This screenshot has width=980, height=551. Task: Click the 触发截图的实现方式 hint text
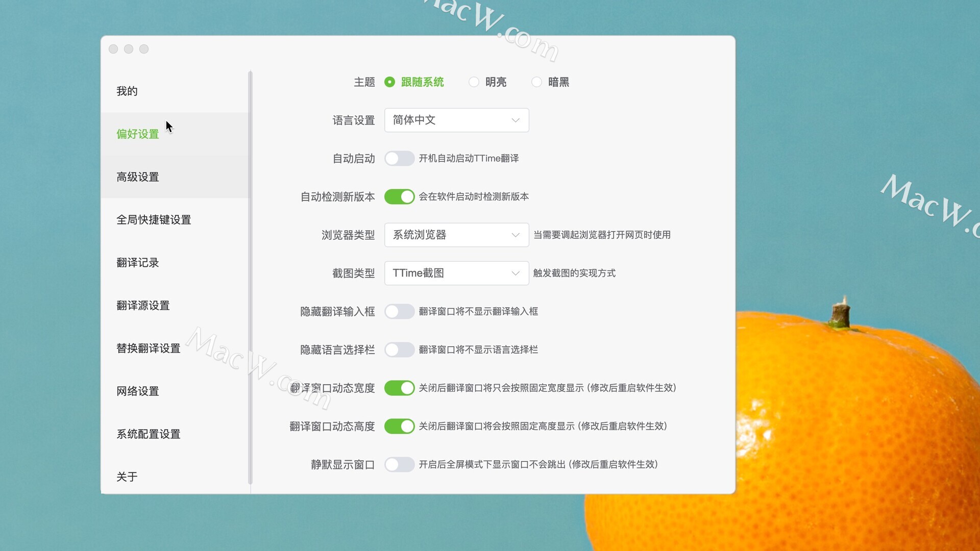tap(574, 273)
